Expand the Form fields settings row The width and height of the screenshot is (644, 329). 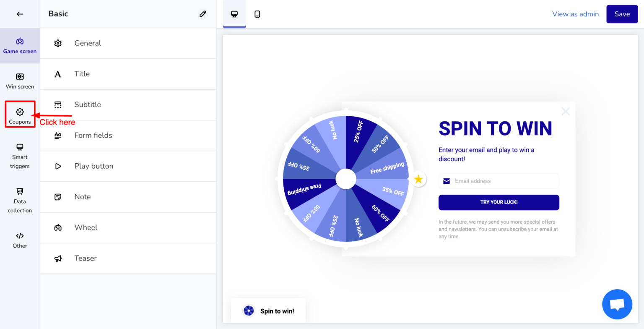click(x=128, y=135)
